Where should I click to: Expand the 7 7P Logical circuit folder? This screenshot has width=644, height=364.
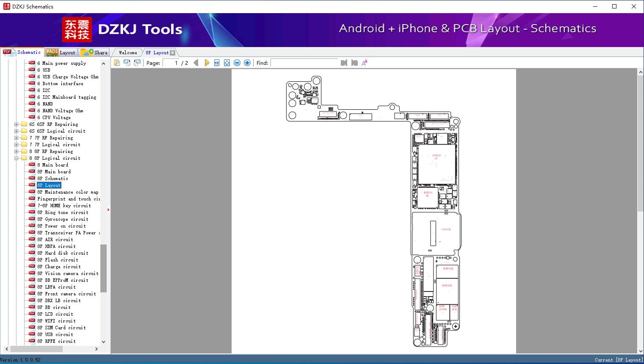[x=17, y=144]
